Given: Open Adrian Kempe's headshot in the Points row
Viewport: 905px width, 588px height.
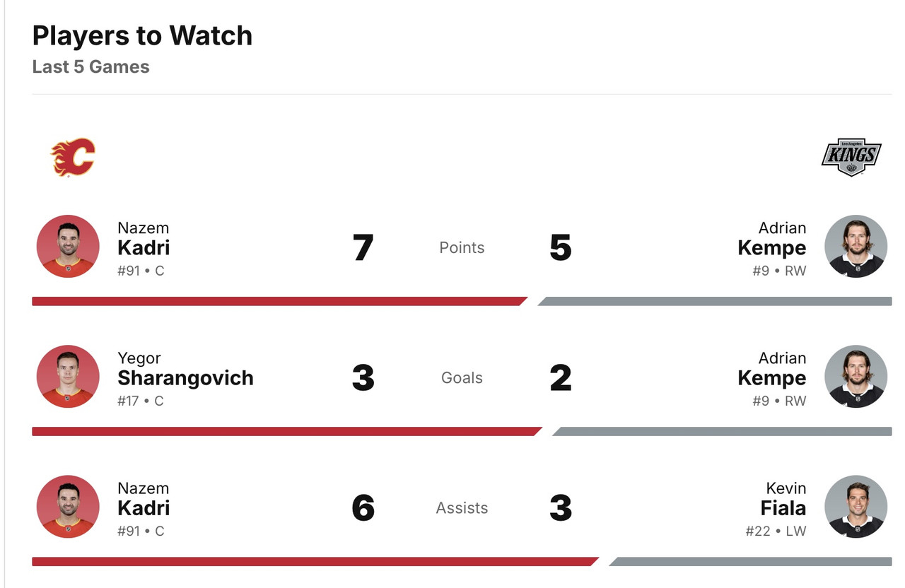Looking at the screenshot, I should click(856, 247).
